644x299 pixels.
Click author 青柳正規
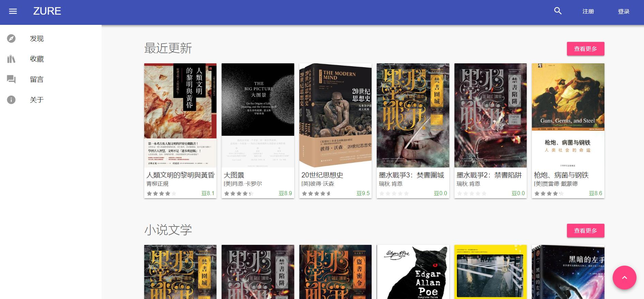coord(158,184)
